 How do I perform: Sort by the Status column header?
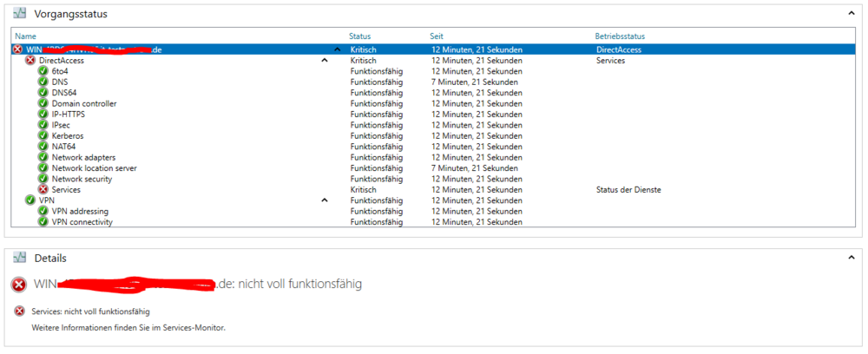click(x=359, y=36)
